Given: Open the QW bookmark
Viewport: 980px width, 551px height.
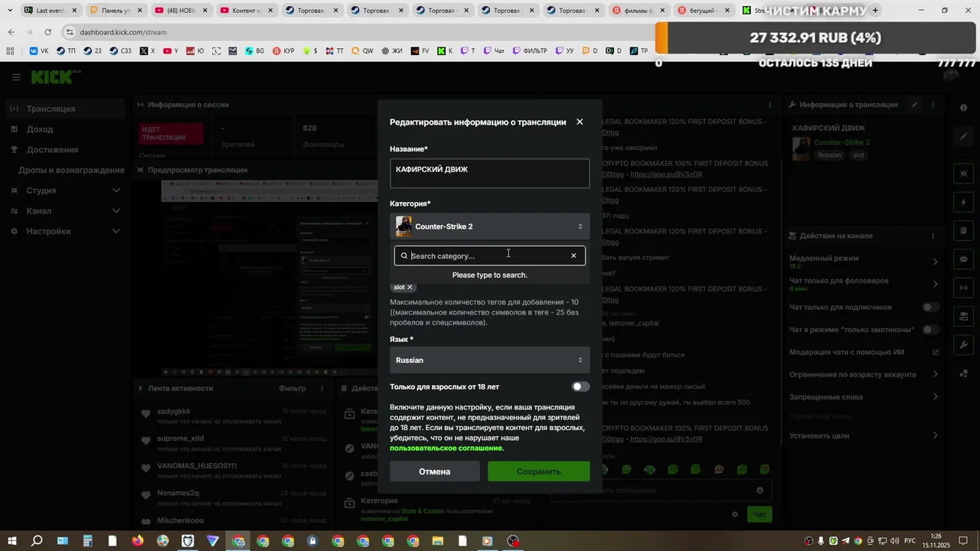Looking at the screenshot, I should click(362, 51).
